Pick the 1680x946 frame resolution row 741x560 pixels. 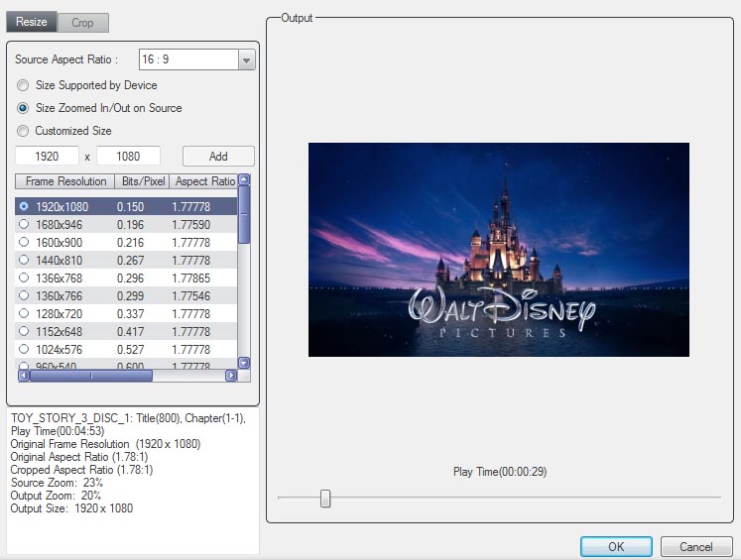(62, 225)
